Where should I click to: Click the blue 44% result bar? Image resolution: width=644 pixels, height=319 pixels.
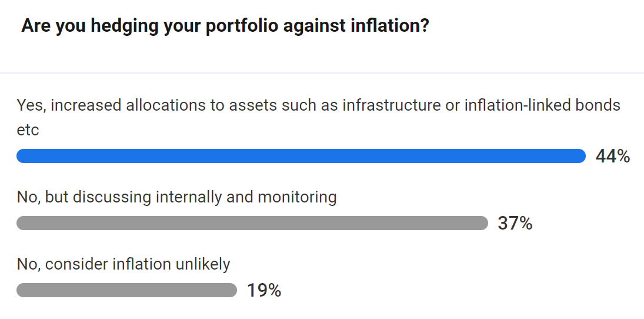(x=301, y=156)
